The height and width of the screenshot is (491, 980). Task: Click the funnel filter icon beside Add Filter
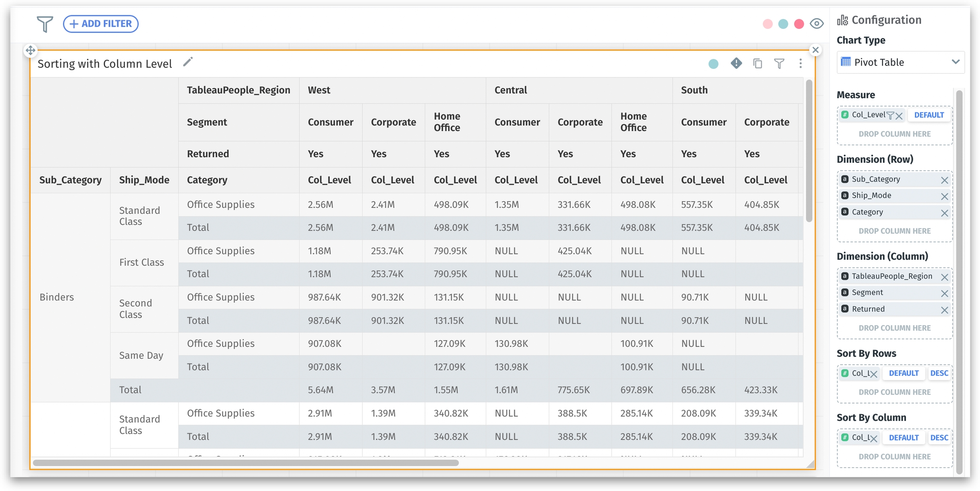[x=45, y=24]
